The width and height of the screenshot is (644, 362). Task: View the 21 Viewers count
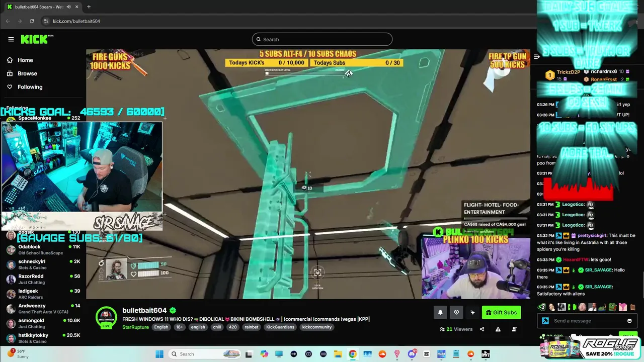click(x=456, y=329)
